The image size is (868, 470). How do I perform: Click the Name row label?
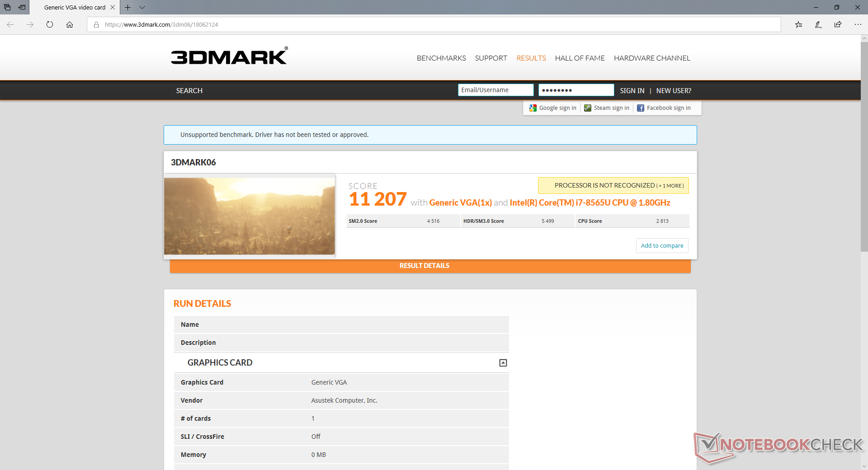pos(190,324)
